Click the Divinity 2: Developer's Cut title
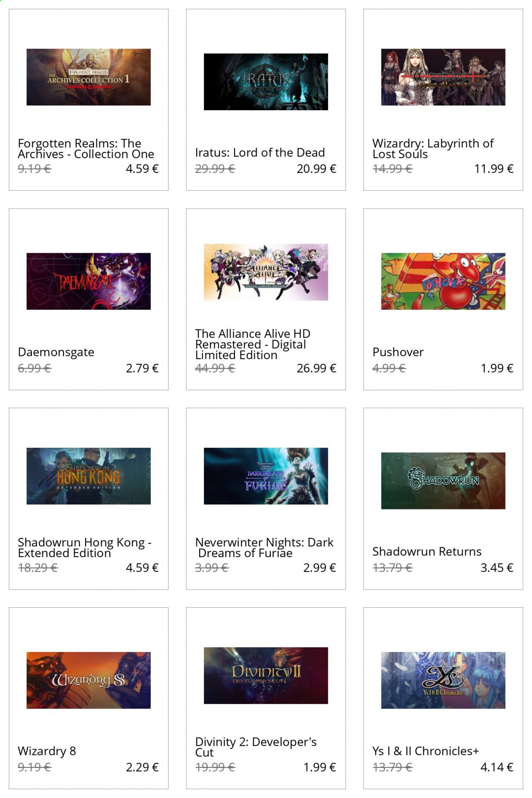The image size is (532, 798). 256,747
